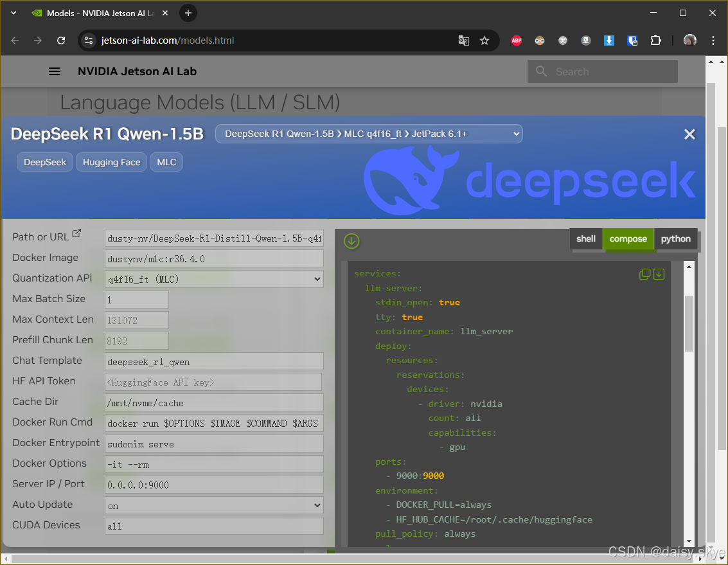Open a new browser tab
Viewport: 728px width, 565px height.
[x=188, y=13]
